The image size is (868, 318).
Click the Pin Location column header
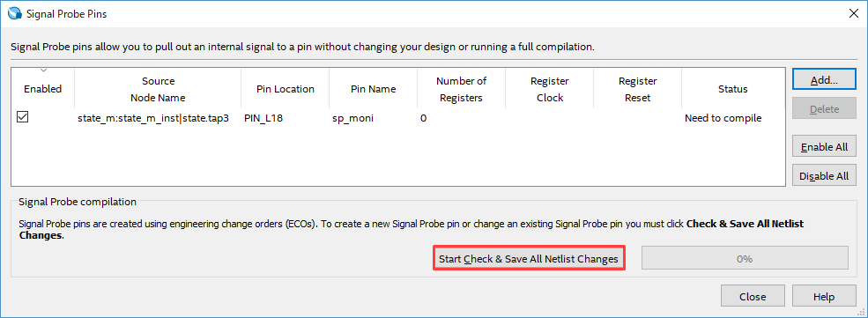pos(286,89)
